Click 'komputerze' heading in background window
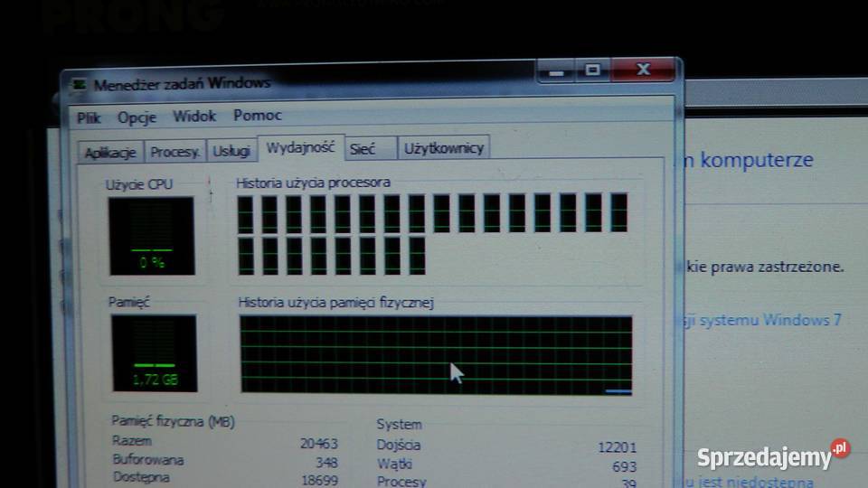This screenshot has height=488, width=868. tap(757, 160)
